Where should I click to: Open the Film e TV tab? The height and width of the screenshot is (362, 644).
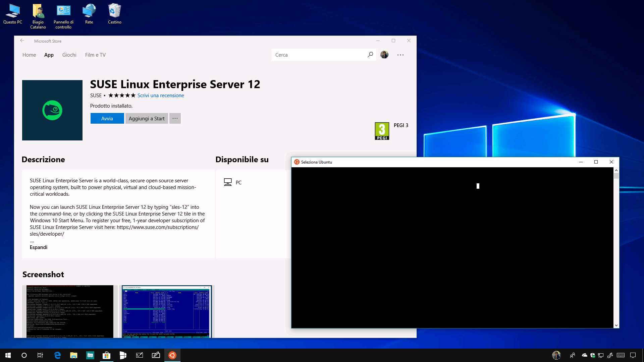point(95,55)
